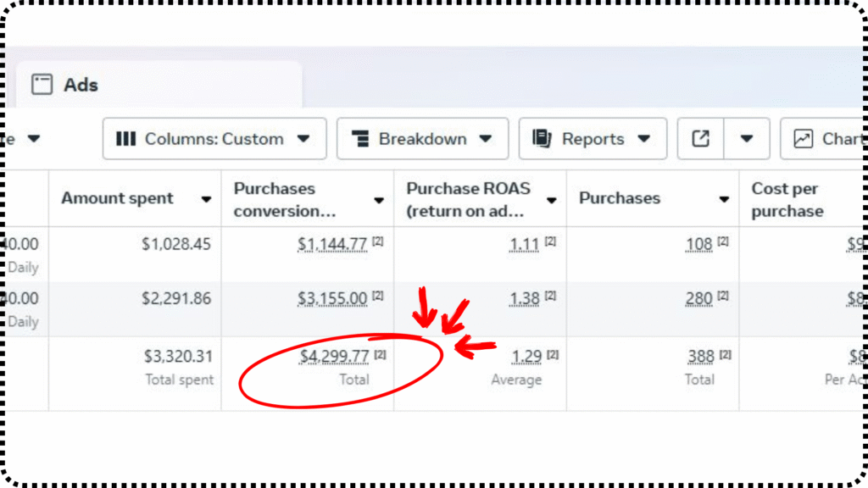Switch to the Ads tab
The height and width of the screenshot is (488, 868).
click(81, 85)
